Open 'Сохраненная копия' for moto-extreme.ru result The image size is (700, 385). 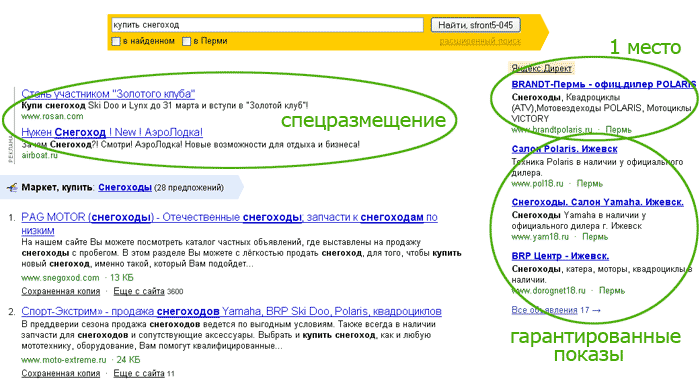click(61, 373)
